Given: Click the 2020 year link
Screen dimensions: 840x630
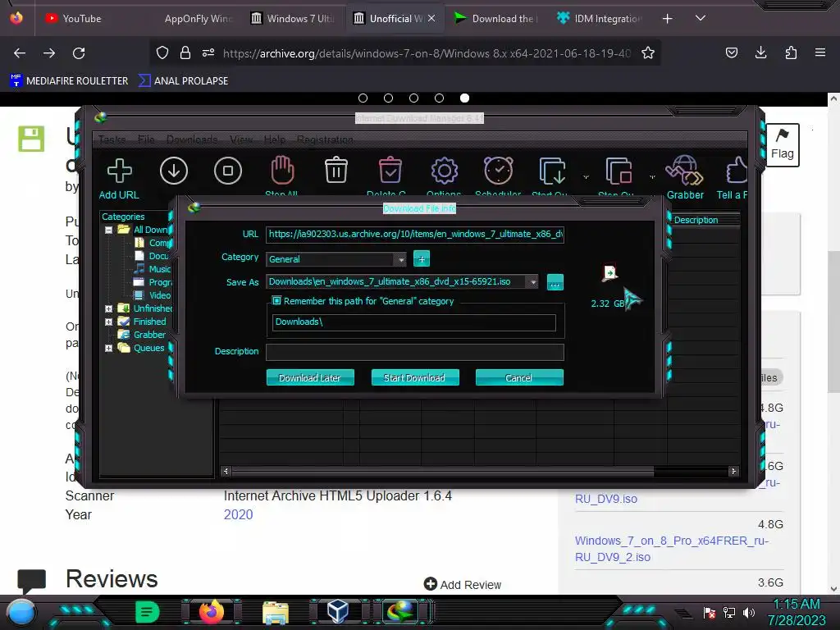Looking at the screenshot, I should (x=238, y=514).
